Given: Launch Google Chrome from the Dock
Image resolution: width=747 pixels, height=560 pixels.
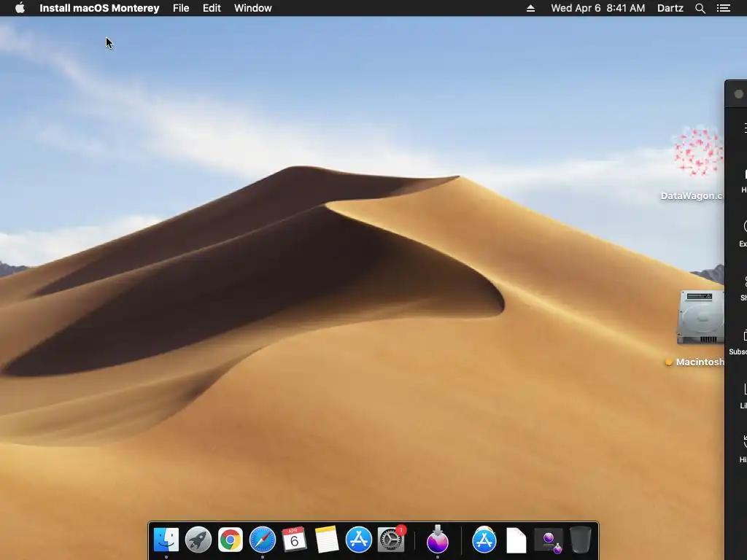Looking at the screenshot, I should pos(230,540).
